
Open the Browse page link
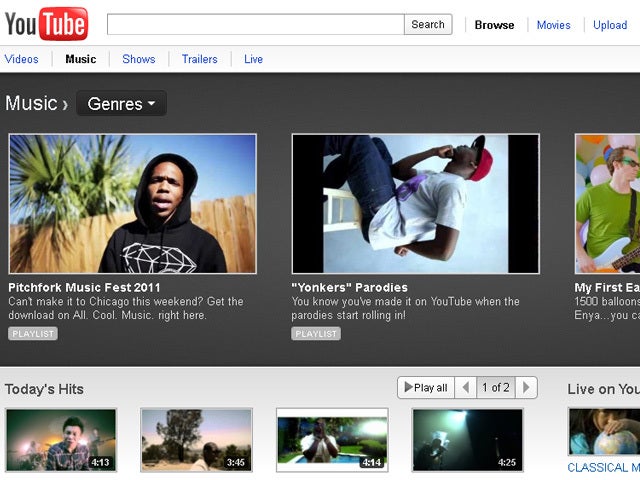[494, 25]
